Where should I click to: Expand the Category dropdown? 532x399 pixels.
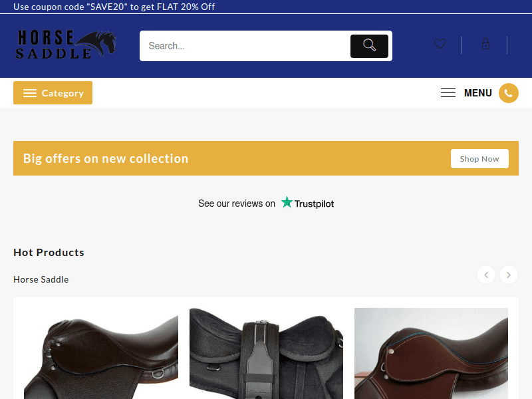click(53, 93)
